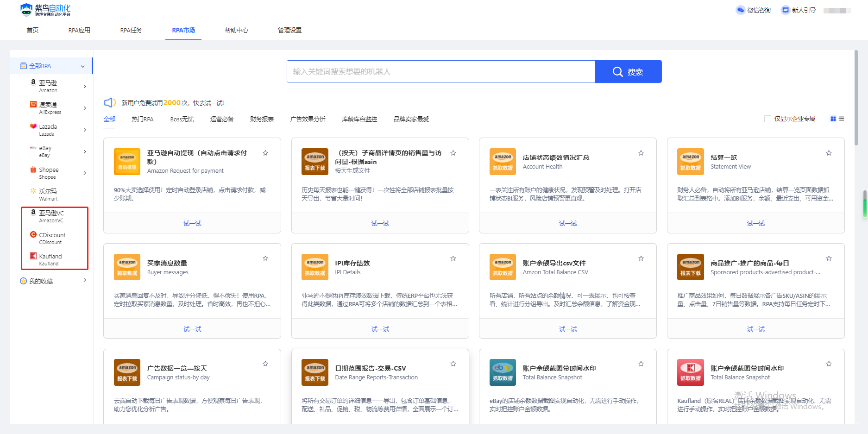Screen dimensions: 868x434
Task: Collapse the 全部RPA dropdown chevron
Action: [83, 66]
